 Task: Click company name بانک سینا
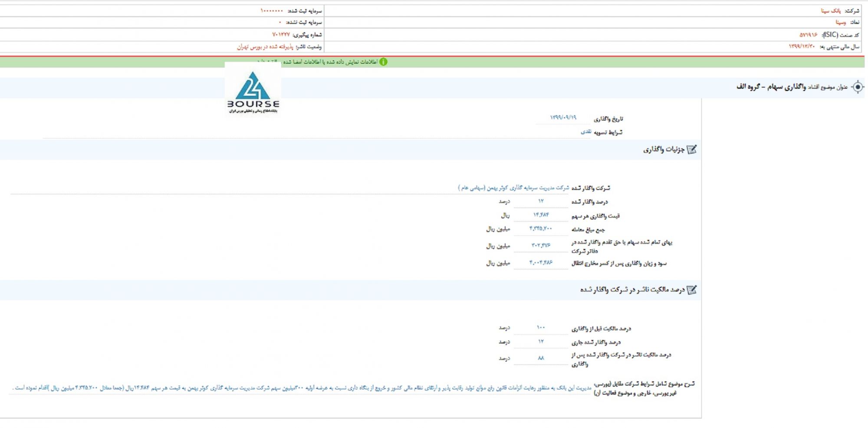point(831,11)
